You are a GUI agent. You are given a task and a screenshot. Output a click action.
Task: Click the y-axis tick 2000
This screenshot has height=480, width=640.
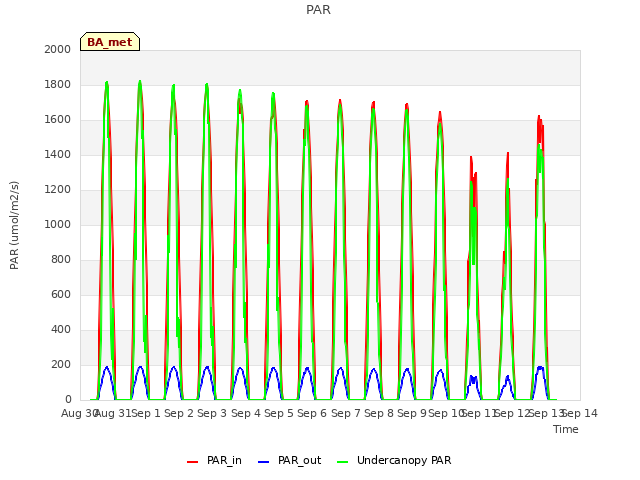pos(58,49)
